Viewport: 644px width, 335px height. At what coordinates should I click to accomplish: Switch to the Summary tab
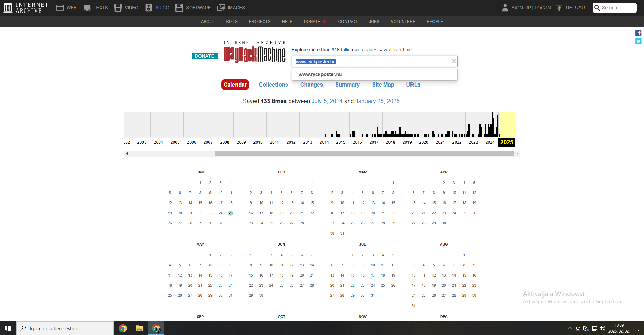coord(348,85)
